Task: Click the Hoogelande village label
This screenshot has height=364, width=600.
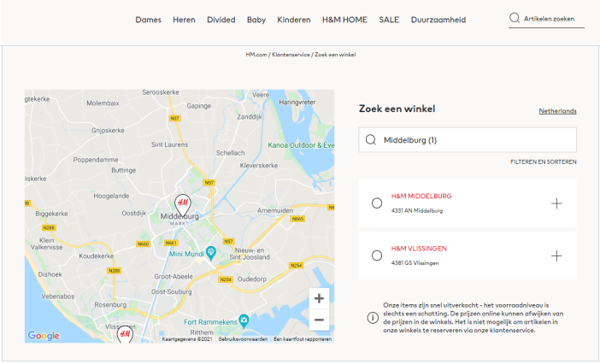Action: [x=111, y=196]
